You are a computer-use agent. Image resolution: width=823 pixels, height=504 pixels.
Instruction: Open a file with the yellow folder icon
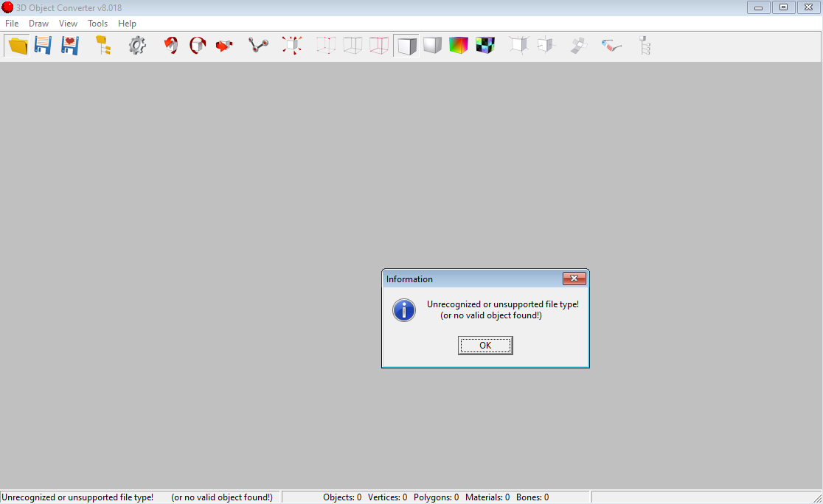(x=17, y=46)
